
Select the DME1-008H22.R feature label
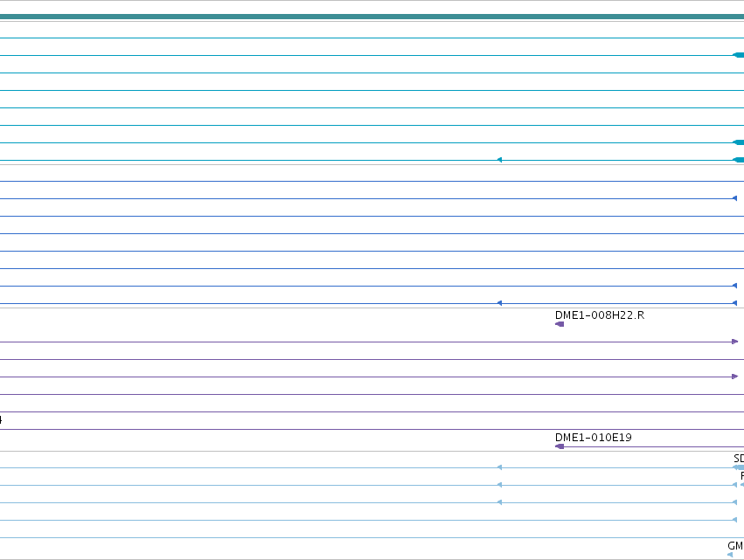[x=599, y=315]
